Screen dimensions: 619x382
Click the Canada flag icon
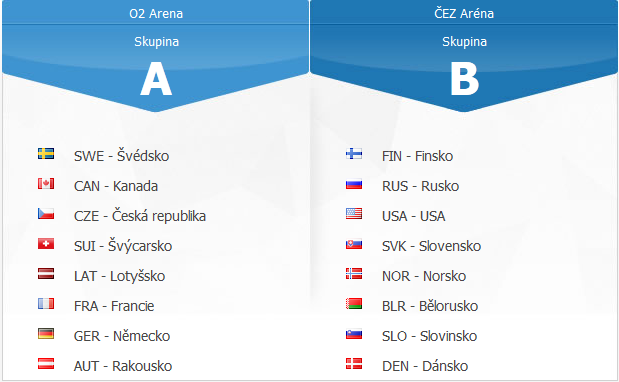click(x=46, y=184)
